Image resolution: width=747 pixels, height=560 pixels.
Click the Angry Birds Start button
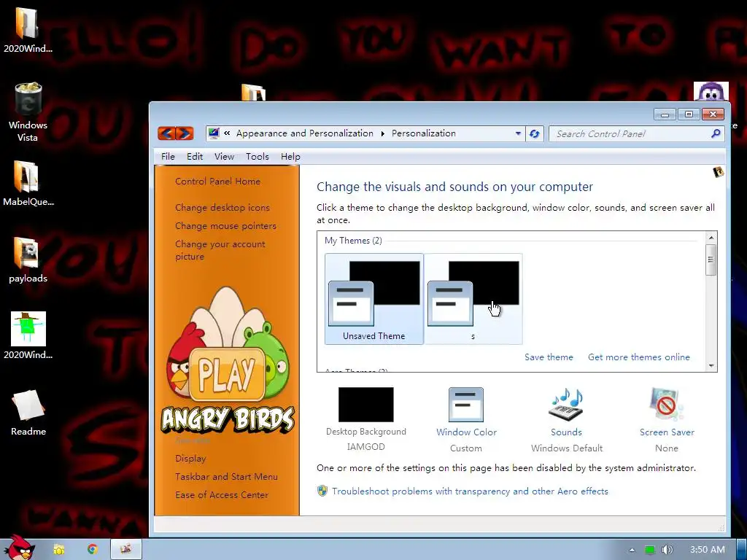pyautogui.click(x=18, y=548)
